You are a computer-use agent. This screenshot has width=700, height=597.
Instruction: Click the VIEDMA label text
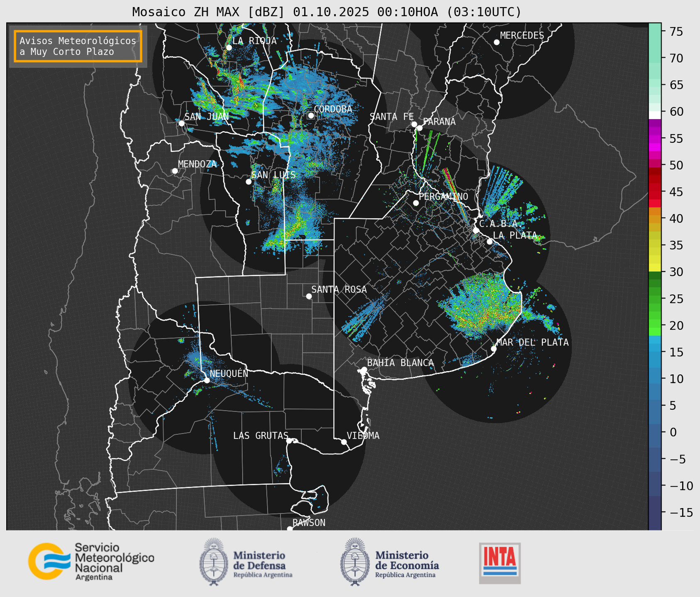point(363,436)
